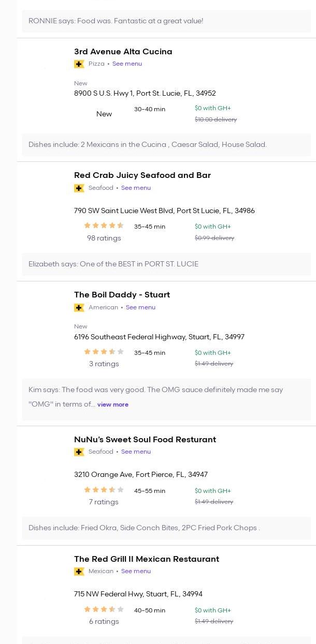
Task: Open Red Crab Juicy Seafood and Bar title
Action: 142,175
